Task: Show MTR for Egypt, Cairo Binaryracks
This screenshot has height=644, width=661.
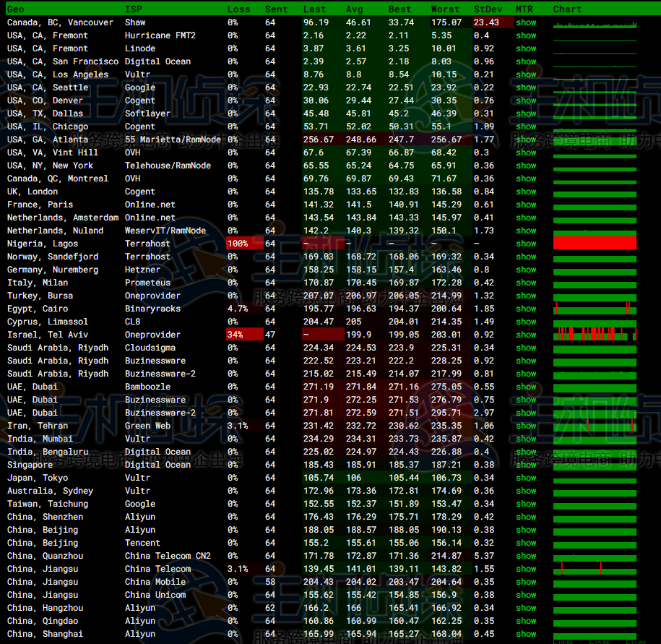Action: [x=526, y=309]
